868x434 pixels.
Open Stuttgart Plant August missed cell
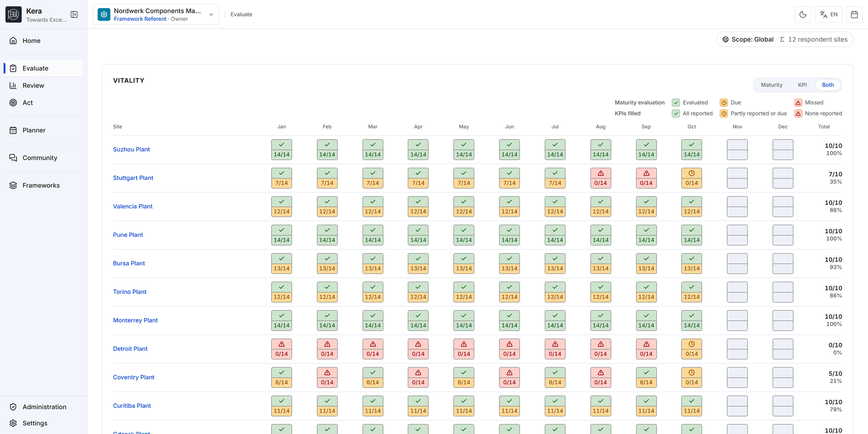(x=600, y=178)
